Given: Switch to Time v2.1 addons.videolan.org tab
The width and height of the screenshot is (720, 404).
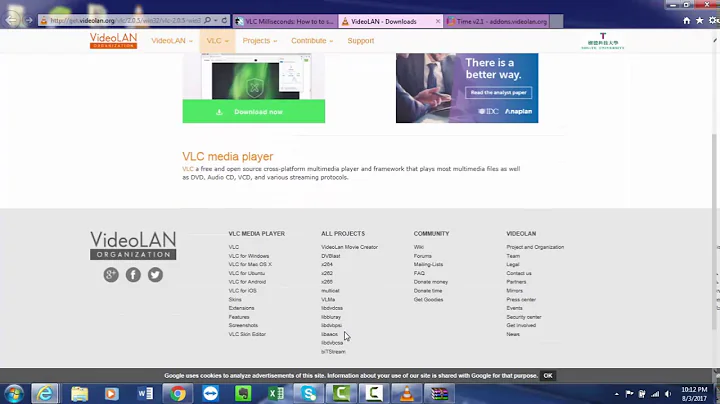Looking at the screenshot, I should [x=497, y=21].
